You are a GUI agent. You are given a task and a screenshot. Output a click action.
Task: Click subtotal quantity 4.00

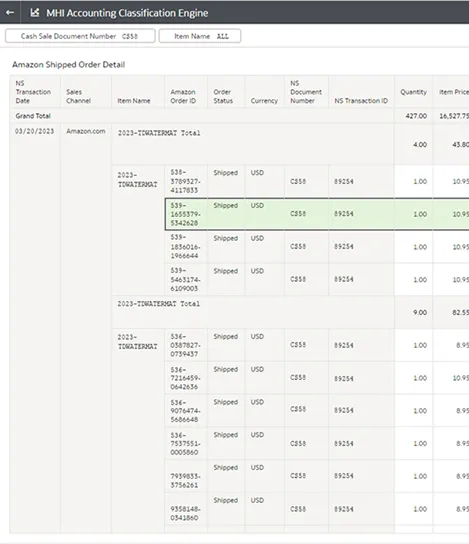click(420, 145)
